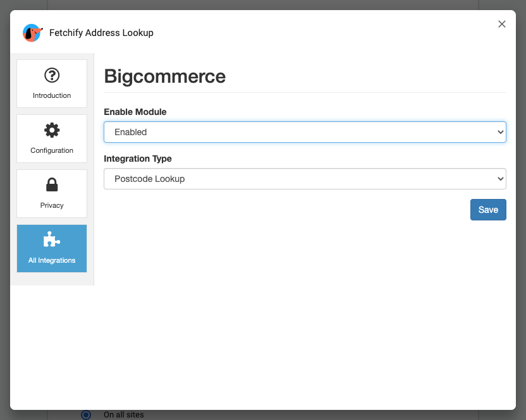The width and height of the screenshot is (526, 420).
Task: Expand the Enable Module dropdown
Action: point(305,132)
